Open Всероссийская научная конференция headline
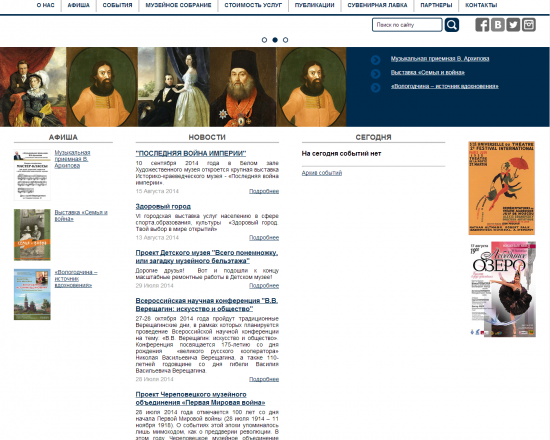 tap(207, 305)
